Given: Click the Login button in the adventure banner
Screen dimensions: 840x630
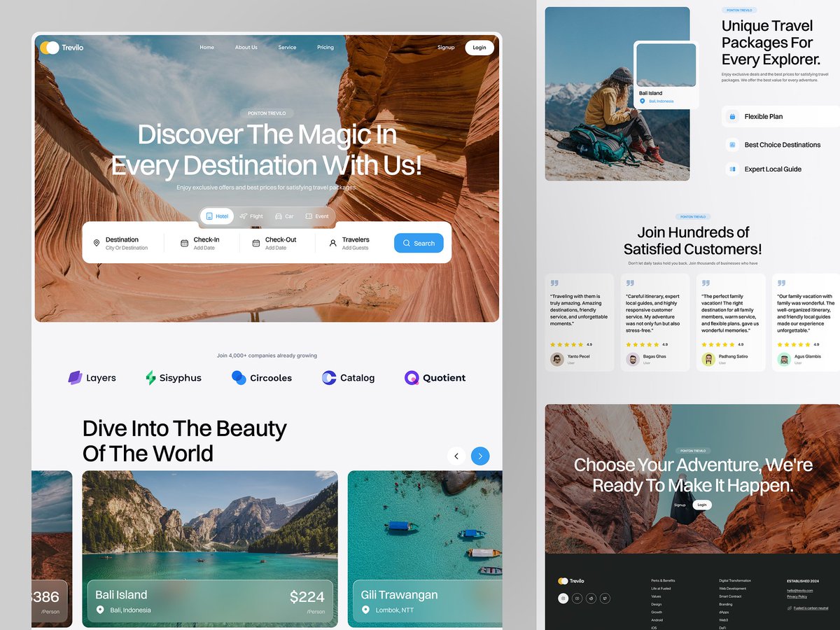Looking at the screenshot, I should point(702,505).
